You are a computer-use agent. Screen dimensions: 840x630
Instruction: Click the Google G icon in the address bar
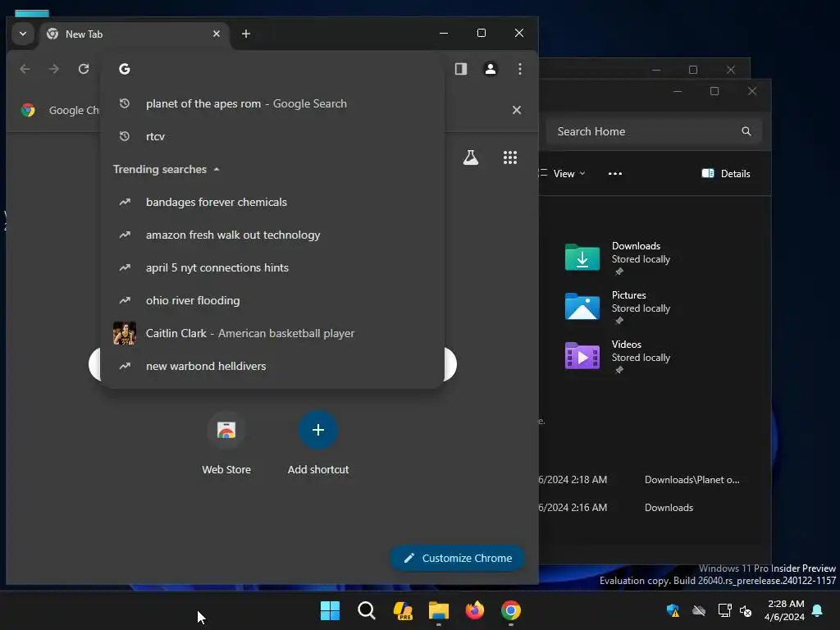tap(125, 69)
